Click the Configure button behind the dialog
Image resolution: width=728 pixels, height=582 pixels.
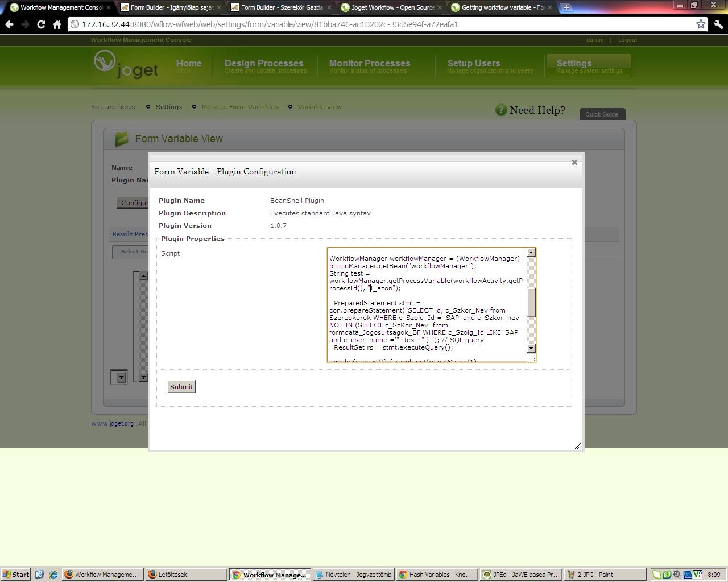pos(133,203)
